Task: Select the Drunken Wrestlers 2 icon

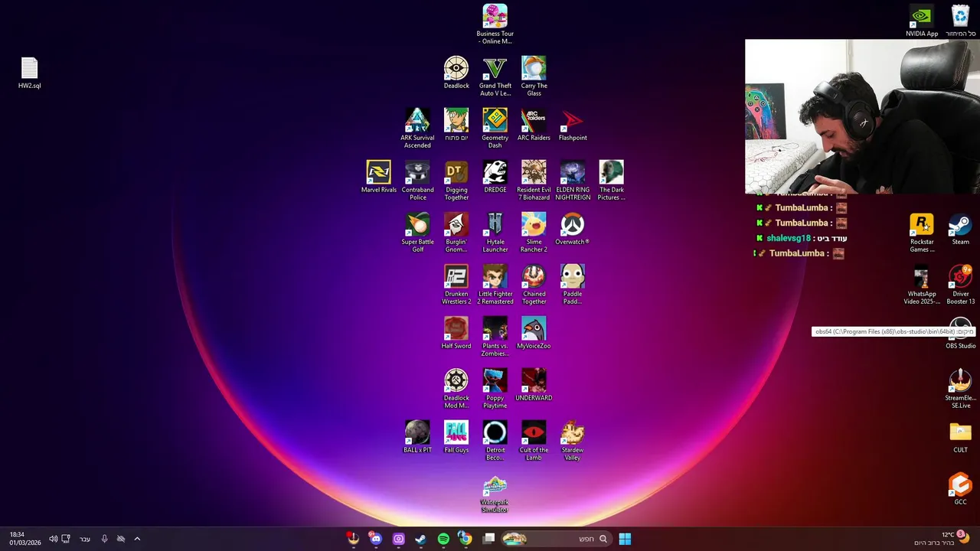Action: click(456, 285)
